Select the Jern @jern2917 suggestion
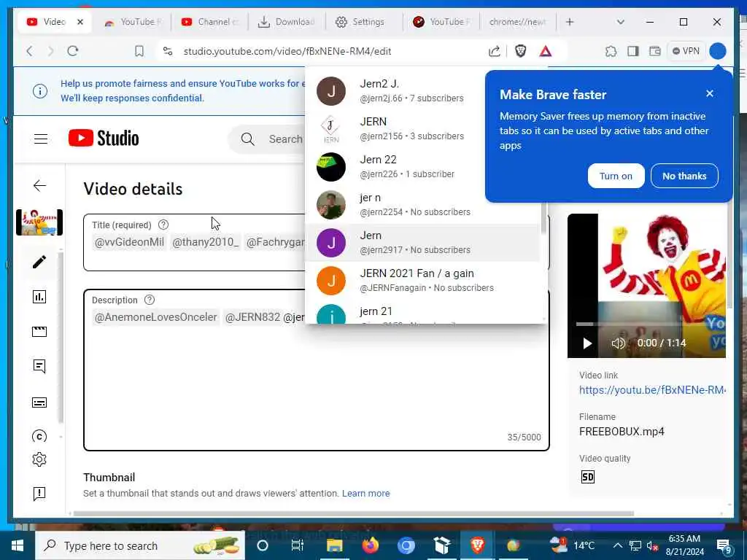This screenshot has height=560, width=747. 422,242
